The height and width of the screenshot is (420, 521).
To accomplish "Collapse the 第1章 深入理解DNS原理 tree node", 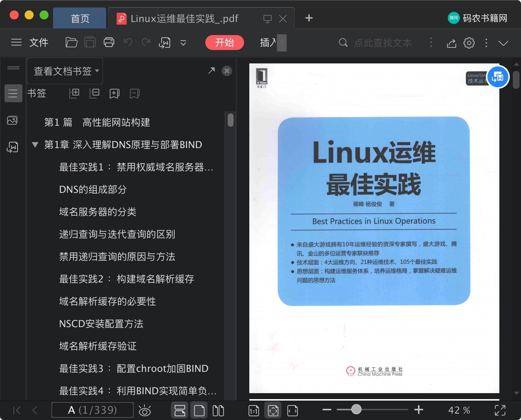I will pyautogui.click(x=35, y=145).
